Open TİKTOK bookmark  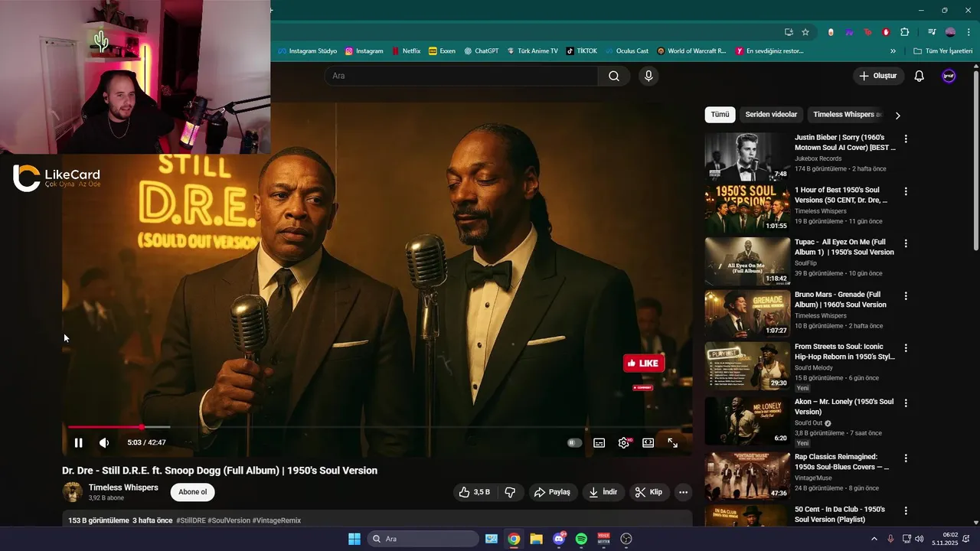[x=582, y=51]
